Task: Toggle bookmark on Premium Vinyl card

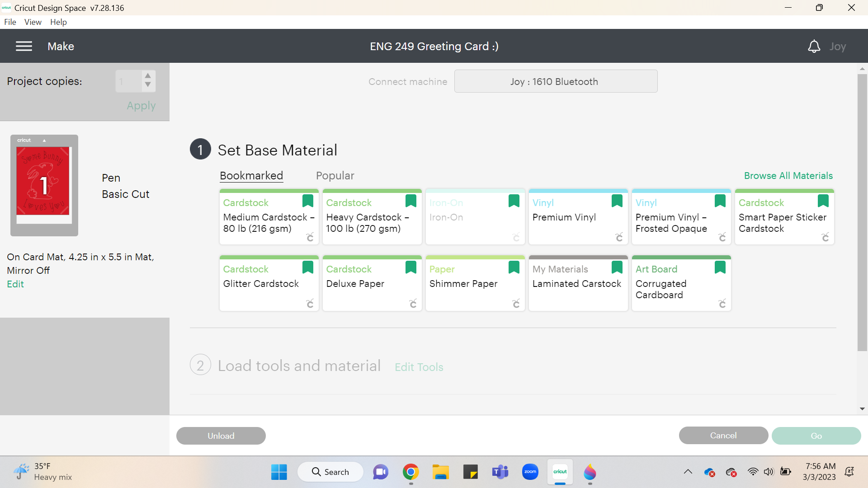Action: pyautogui.click(x=617, y=201)
